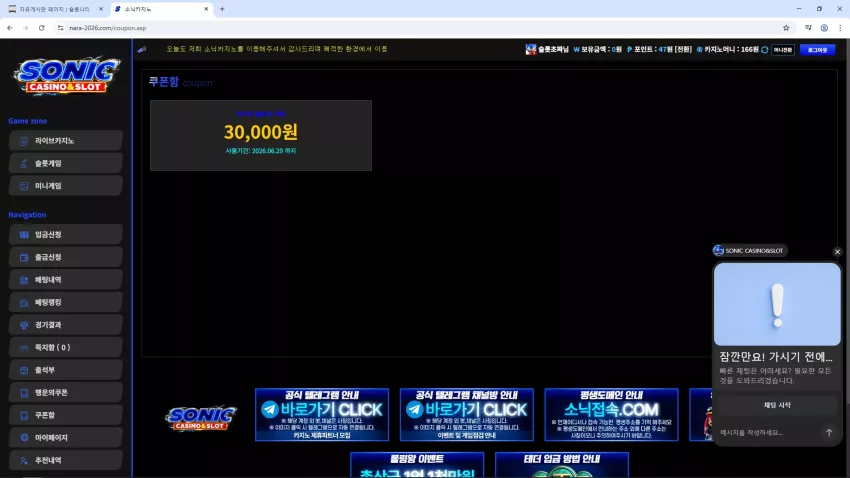Screen dimensions: 850x478
Task: Click the 로그아웃 button
Action: coord(817,50)
